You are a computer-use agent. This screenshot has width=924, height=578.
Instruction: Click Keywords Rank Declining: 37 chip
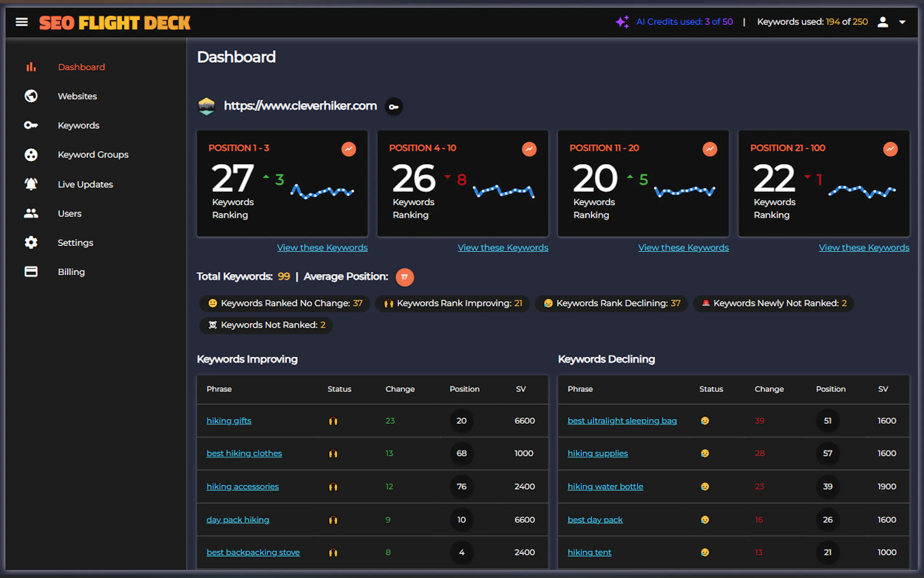(x=612, y=304)
